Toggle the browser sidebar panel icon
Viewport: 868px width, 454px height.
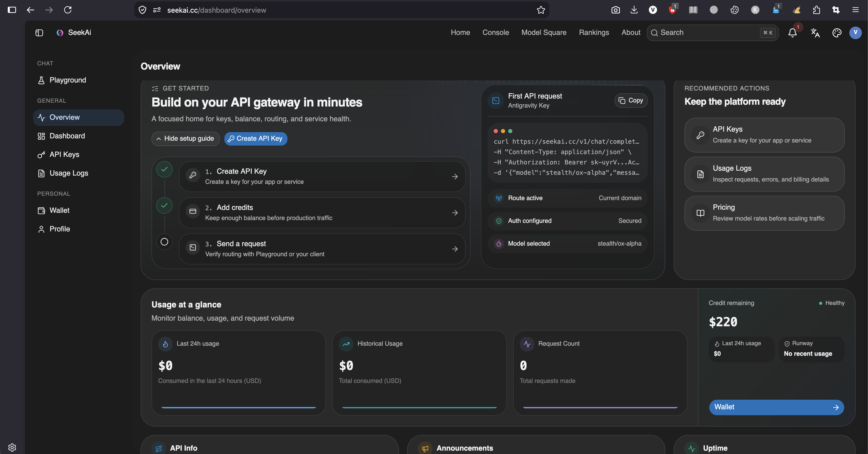pyautogui.click(x=12, y=10)
